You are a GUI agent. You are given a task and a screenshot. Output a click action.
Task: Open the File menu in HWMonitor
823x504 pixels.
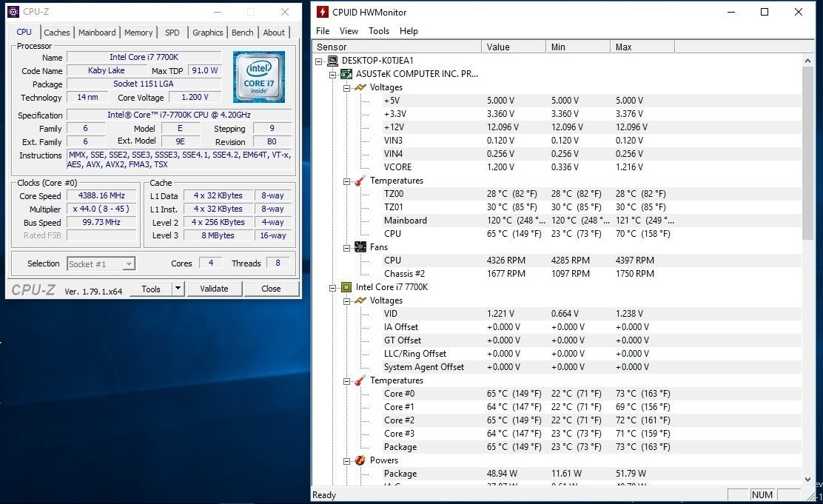(x=323, y=31)
